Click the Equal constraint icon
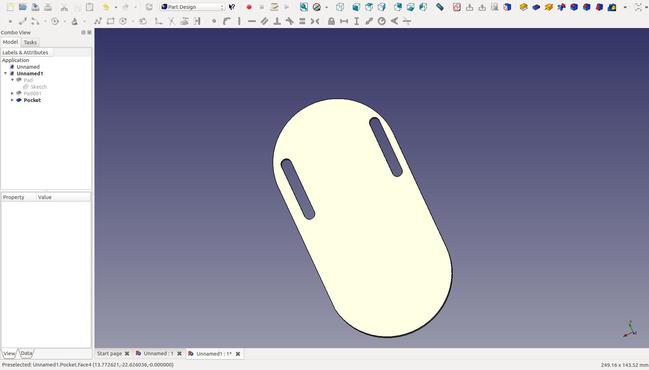This screenshot has width=649, height=370. (x=302, y=21)
